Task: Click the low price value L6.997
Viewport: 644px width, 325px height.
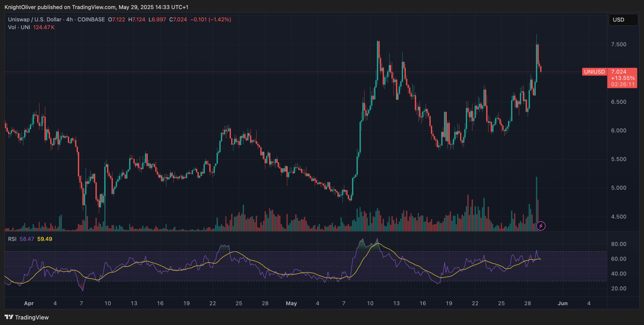Action: 157,19
